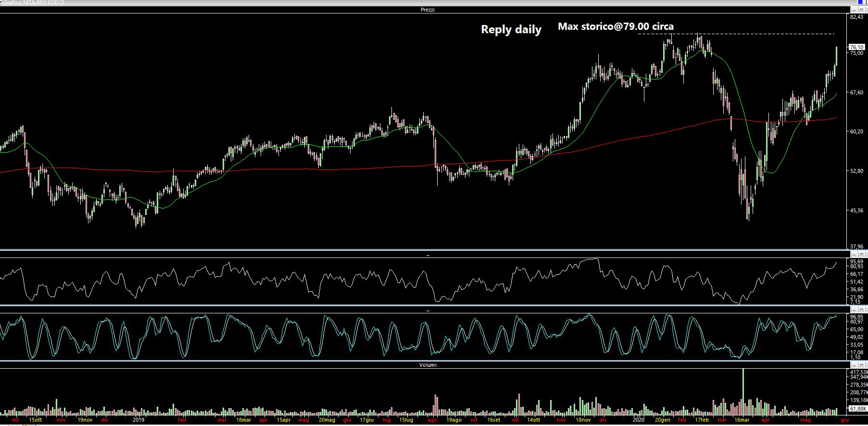
Task: Click the 2019 year label on time axis
Action: click(x=138, y=420)
